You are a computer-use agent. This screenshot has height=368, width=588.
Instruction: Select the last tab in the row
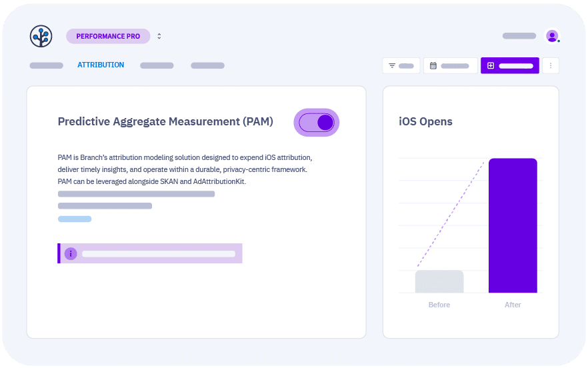pyautogui.click(x=207, y=66)
